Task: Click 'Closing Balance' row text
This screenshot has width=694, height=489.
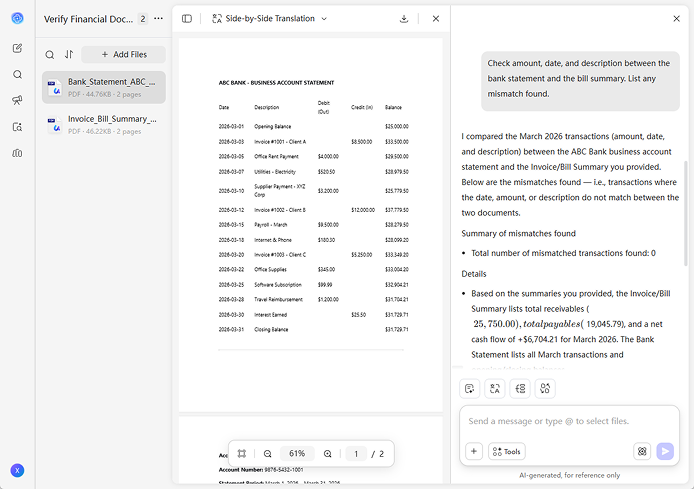Action: coord(271,330)
